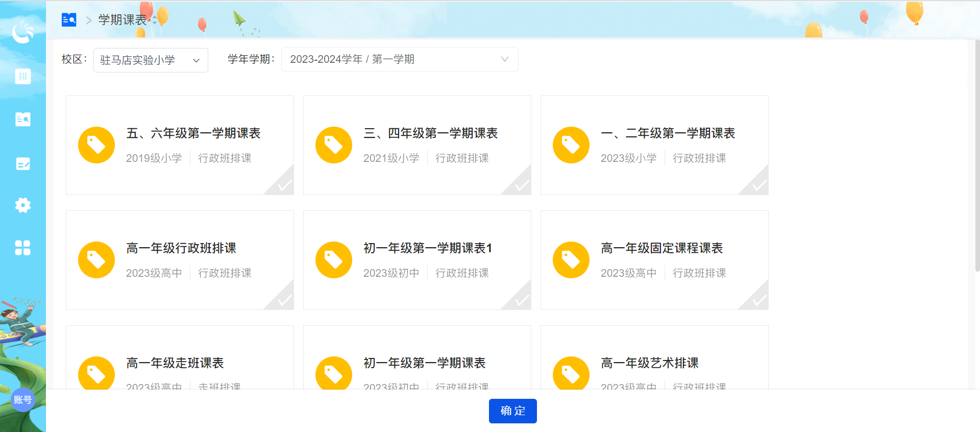This screenshot has height=432, width=980.
Task: Click the arrow in the semester selector
Action: click(504, 59)
